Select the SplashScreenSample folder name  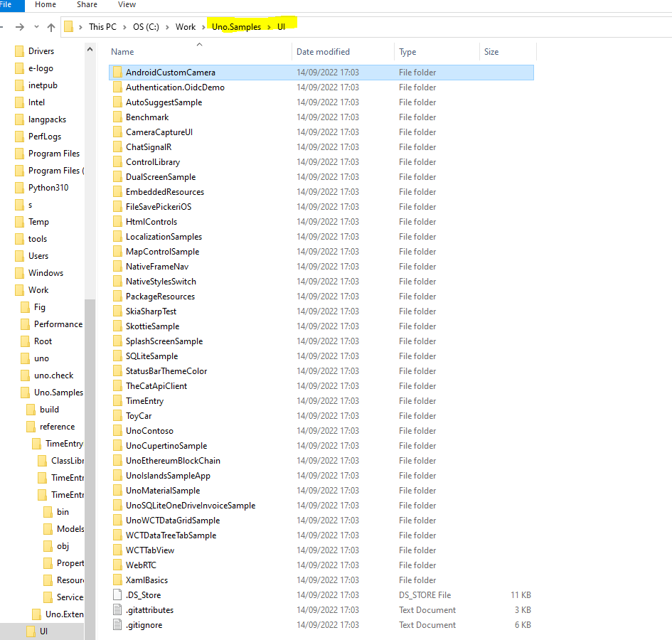[x=164, y=341]
